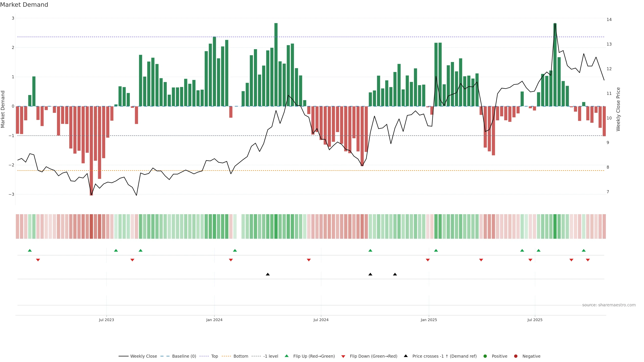This screenshot has width=644, height=362.
Task: Click black Price crosses -1 legend triangle
Action: (x=406, y=356)
